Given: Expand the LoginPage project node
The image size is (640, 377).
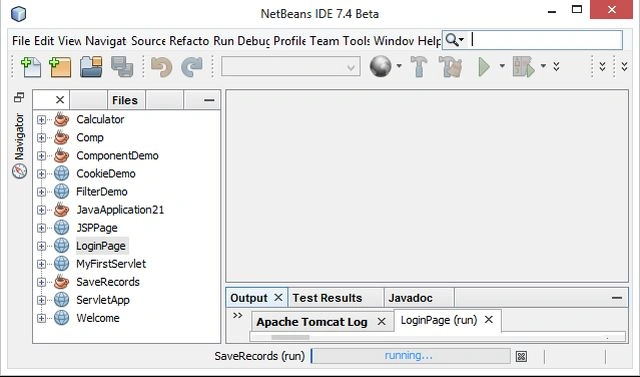Looking at the screenshot, I should pyautogui.click(x=41, y=246).
